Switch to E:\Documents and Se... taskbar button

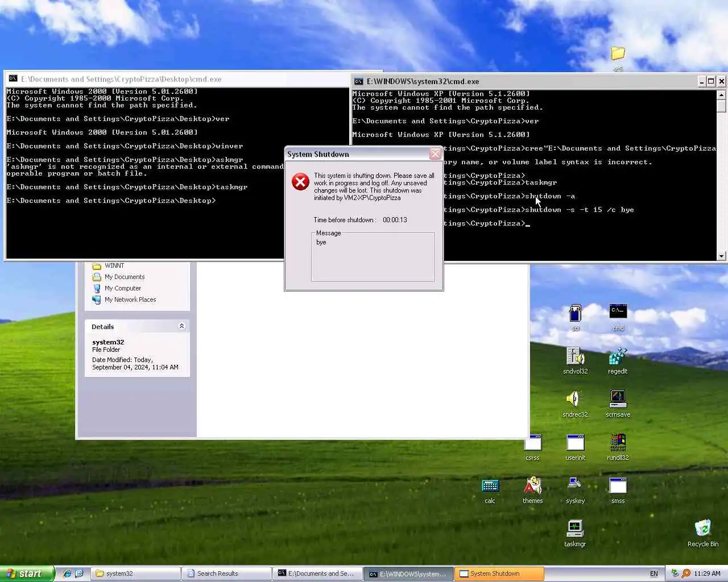(317, 573)
